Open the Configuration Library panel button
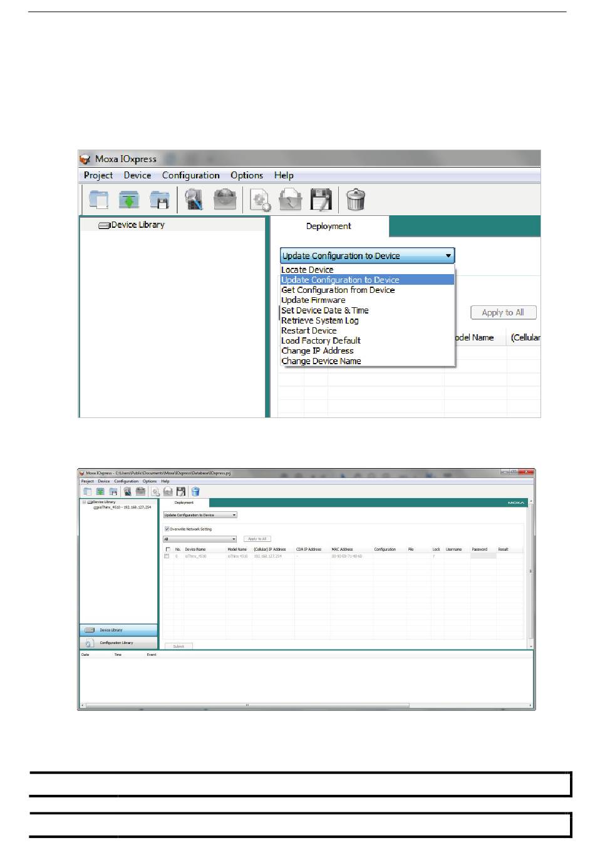This screenshot has width=595, height=868. point(118,643)
